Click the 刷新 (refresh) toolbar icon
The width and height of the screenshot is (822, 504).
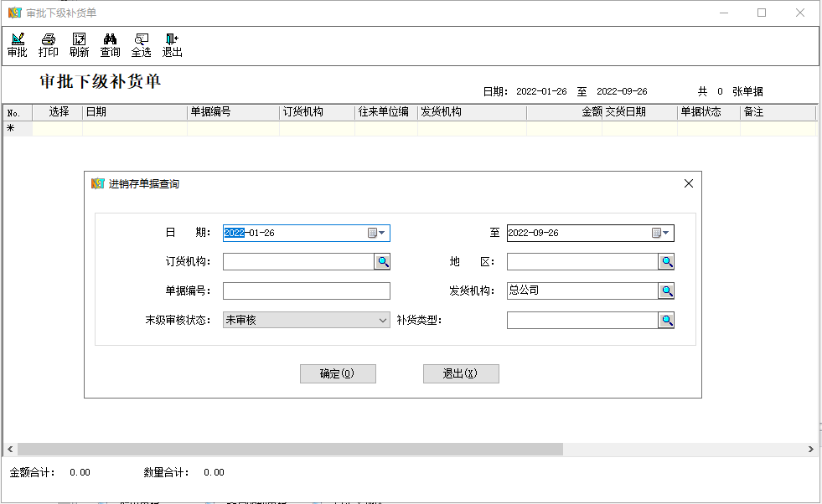[x=80, y=45]
